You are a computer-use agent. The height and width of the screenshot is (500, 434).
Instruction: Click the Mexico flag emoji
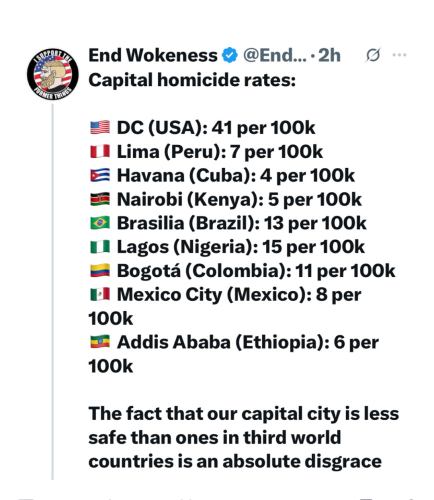pos(100,295)
